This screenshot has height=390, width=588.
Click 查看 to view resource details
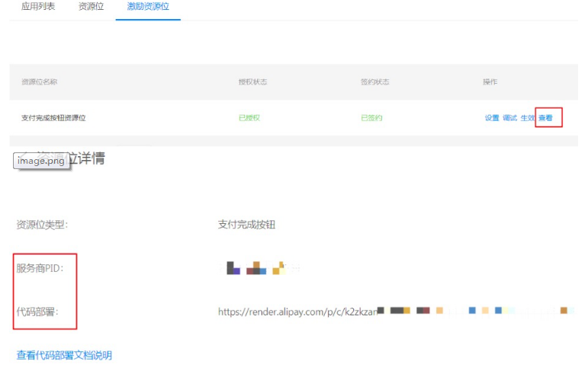pyautogui.click(x=546, y=118)
